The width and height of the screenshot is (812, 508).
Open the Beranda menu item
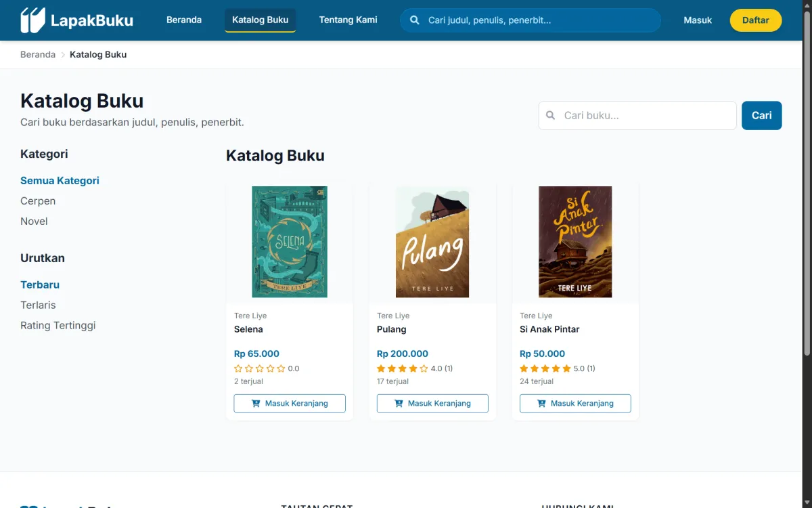click(184, 20)
